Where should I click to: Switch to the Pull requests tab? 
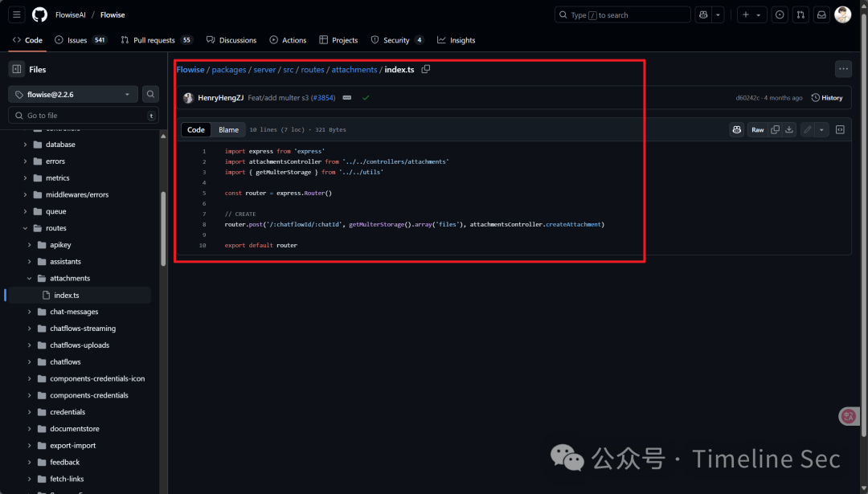[x=157, y=40]
